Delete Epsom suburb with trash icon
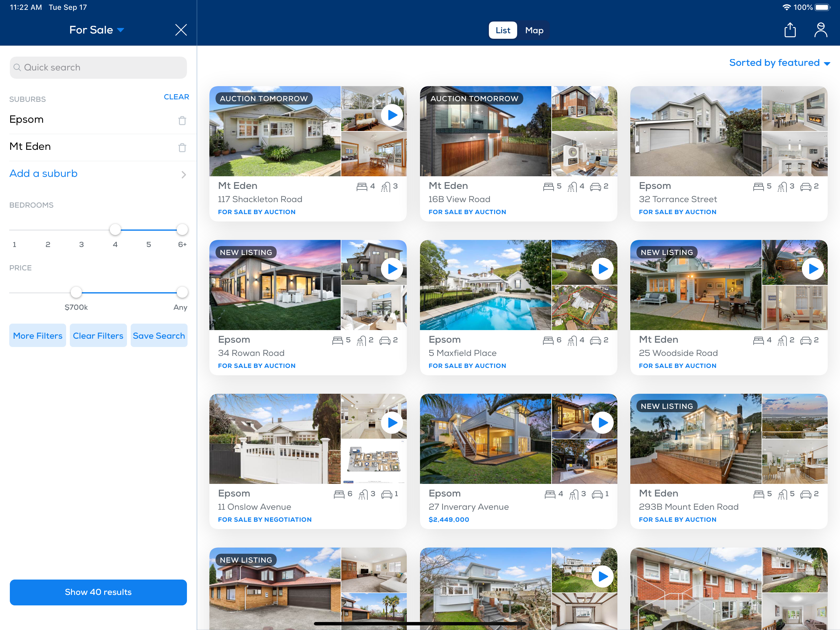Screen dimensions: 840x630 [x=182, y=121]
